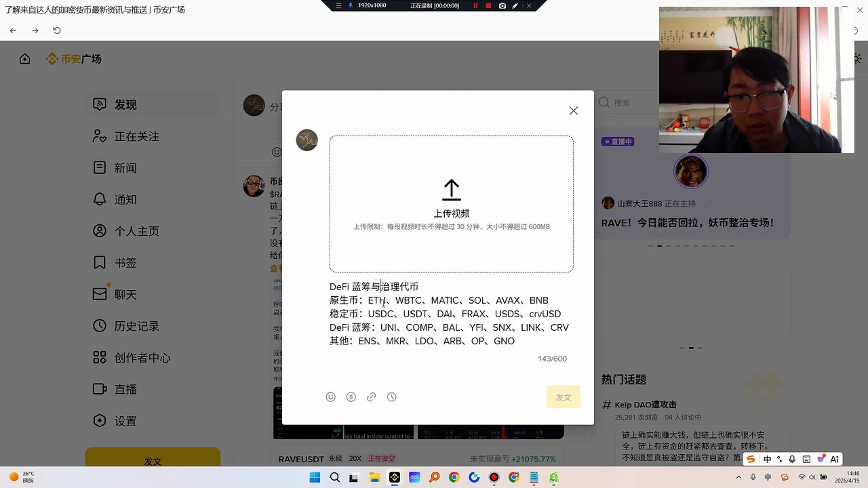The width and height of the screenshot is (868, 488).
Task: Open 新闻 section in sidebar
Action: pos(153,168)
